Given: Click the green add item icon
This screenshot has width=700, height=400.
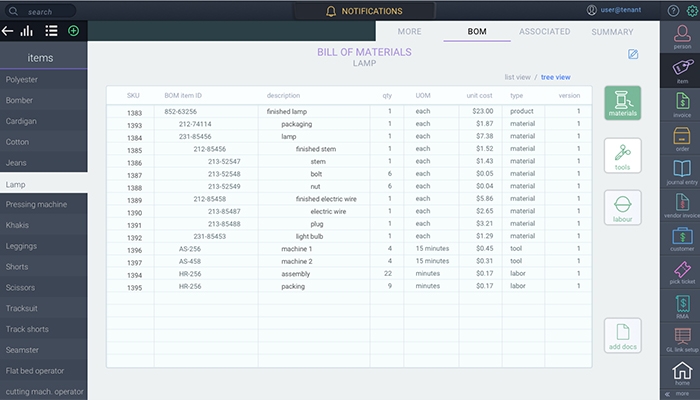Looking at the screenshot, I should (x=73, y=31).
